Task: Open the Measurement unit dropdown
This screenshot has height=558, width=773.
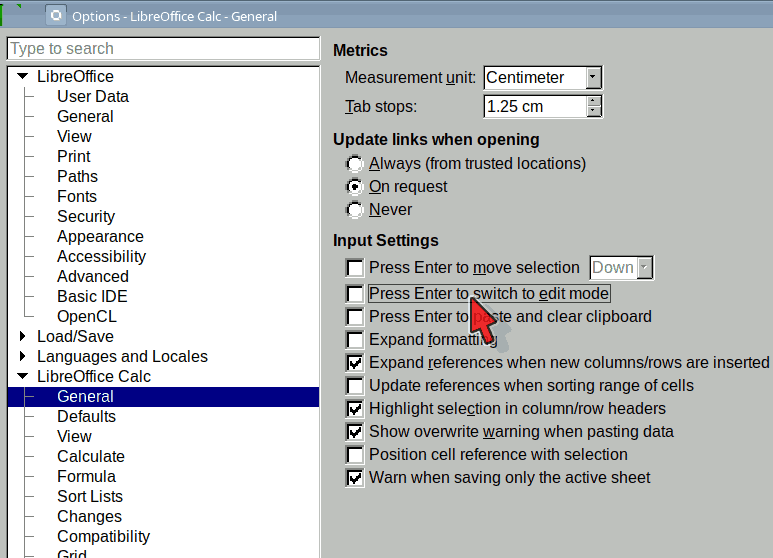Action: coord(593,78)
